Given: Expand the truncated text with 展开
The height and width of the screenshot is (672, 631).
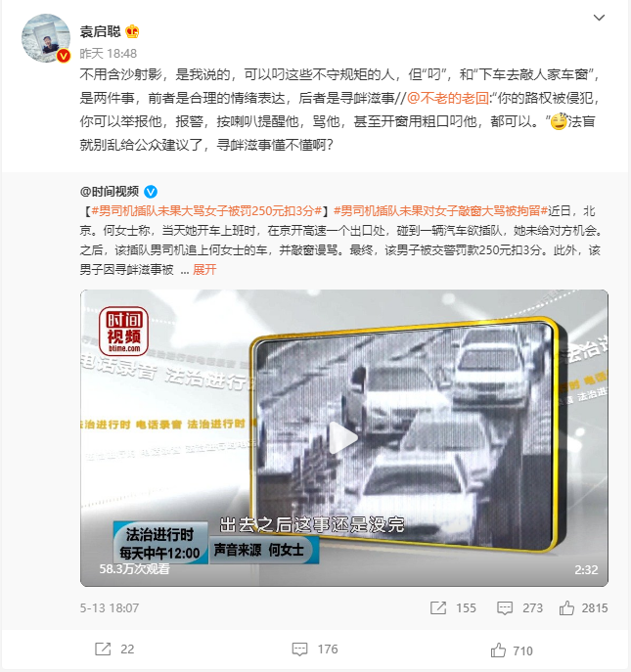Looking at the screenshot, I should 204,270.
